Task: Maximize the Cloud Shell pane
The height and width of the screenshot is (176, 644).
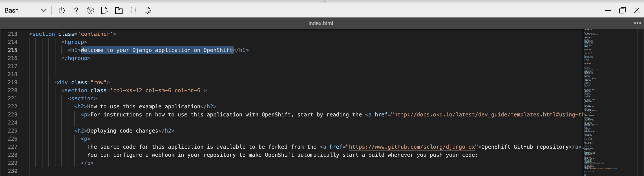Action: 623,10
